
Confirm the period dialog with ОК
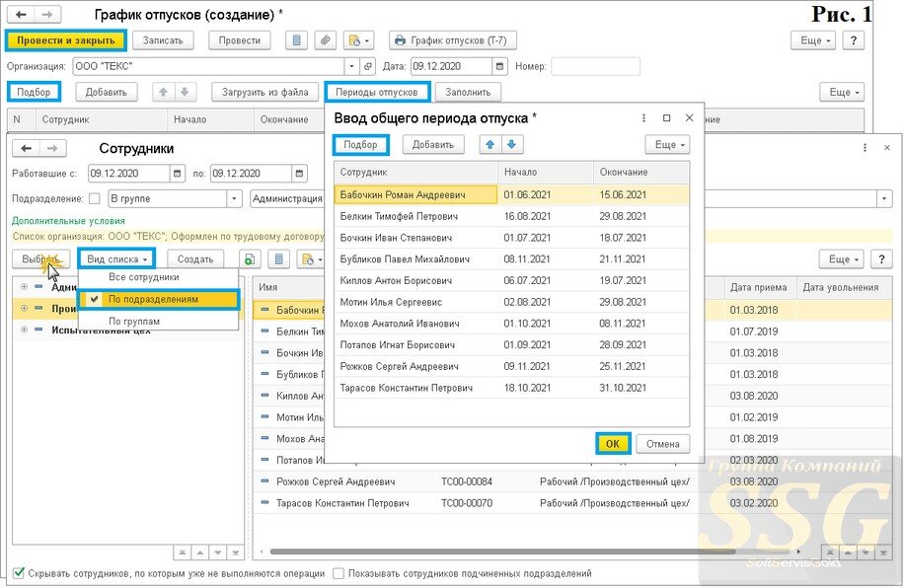click(x=612, y=444)
